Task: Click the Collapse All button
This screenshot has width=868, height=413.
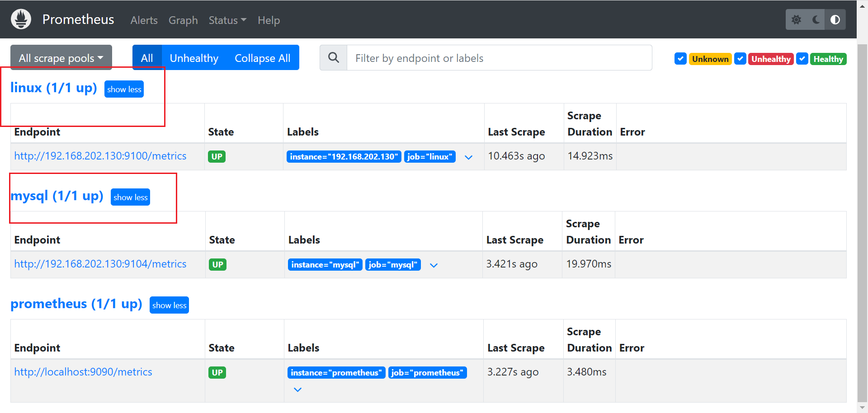Action: pos(263,57)
